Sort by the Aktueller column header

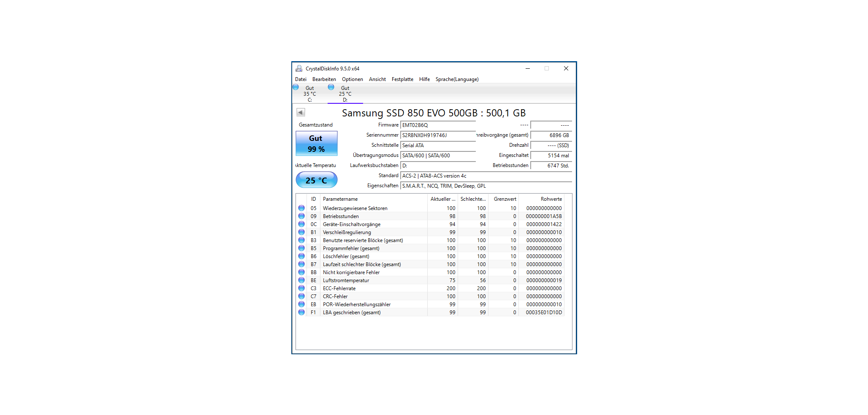tap(442, 199)
